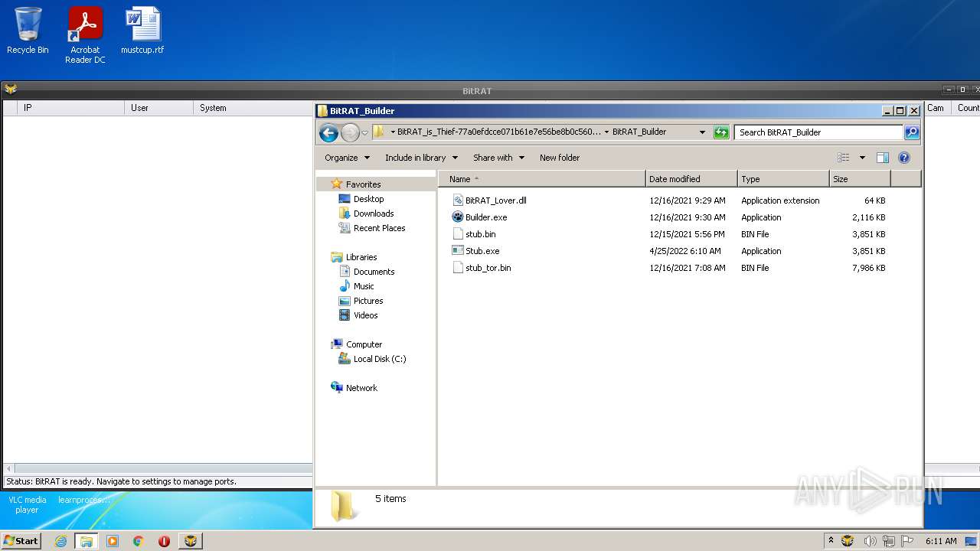The width and height of the screenshot is (980, 551).
Task: Select the Builder.exe file
Action: pyautogui.click(x=486, y=217)
